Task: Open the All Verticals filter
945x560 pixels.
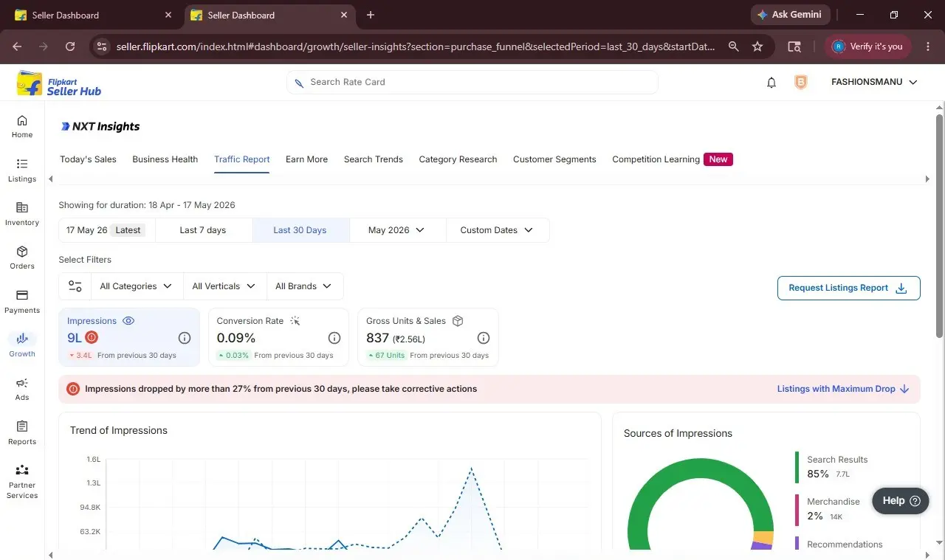Action: point(224,286)
